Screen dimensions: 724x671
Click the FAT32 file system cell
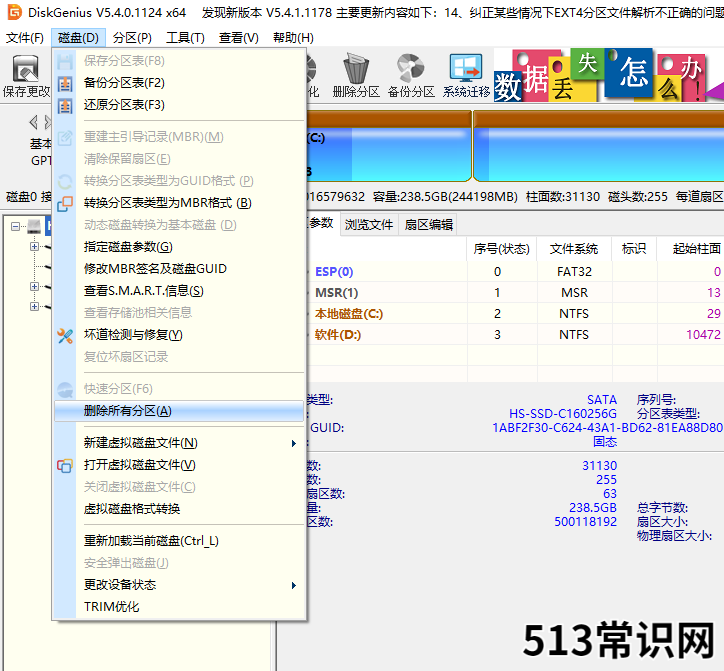point(574,272)
